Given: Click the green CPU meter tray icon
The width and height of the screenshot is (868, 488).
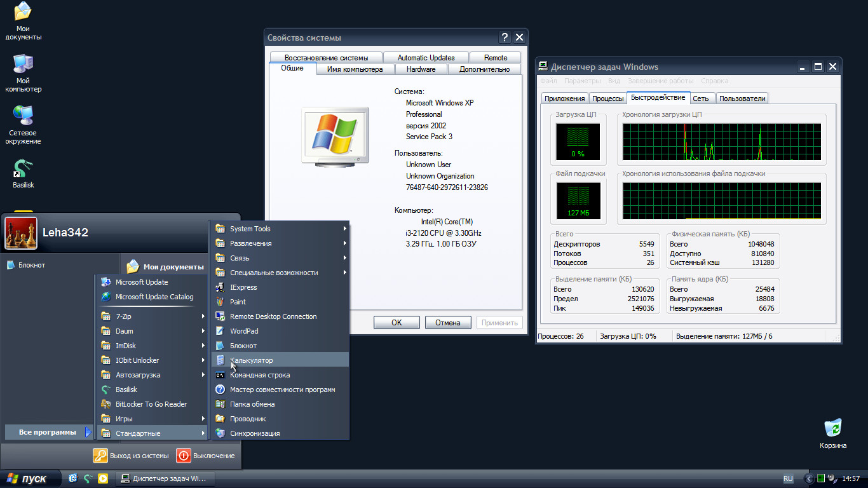Looking at the screenshot, I should (821, 478).
